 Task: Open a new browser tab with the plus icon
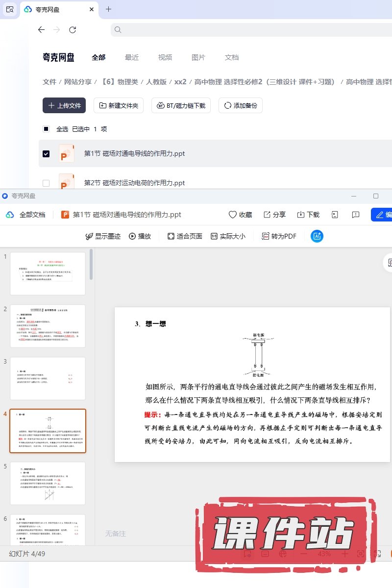pyautogui.click(x=109, y=9)
